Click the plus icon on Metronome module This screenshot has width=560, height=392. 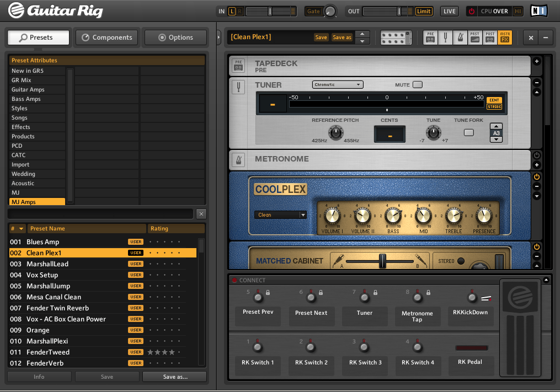[x=536, y=165]
